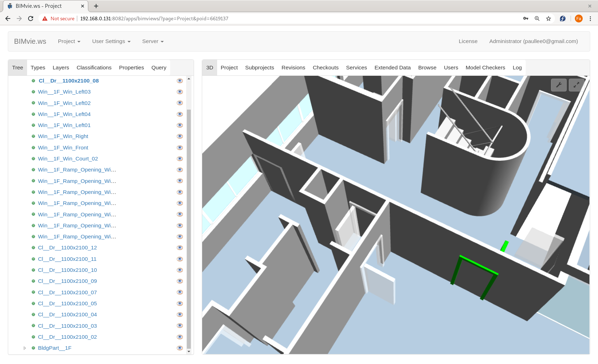Switch to the Revisions tab
The image size is (598, 364).
[293, 67]
